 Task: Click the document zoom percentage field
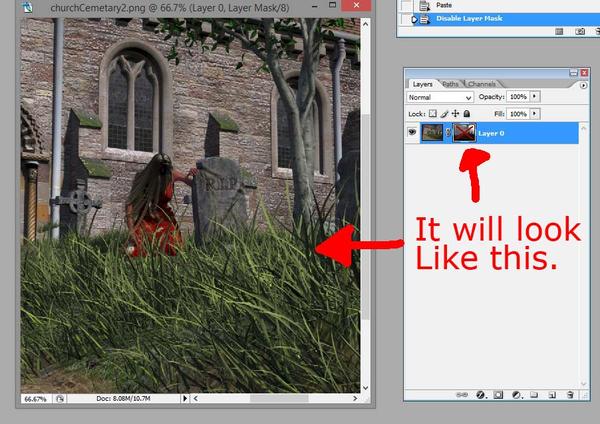pyautogui.click(x=36, y=399)
